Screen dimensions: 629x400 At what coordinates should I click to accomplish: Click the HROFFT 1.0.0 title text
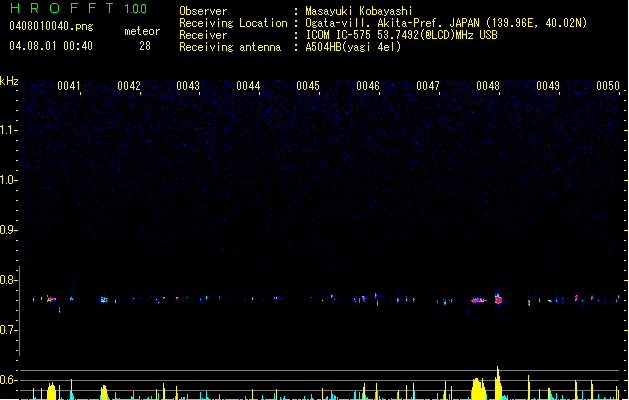[x=79, y=8]
